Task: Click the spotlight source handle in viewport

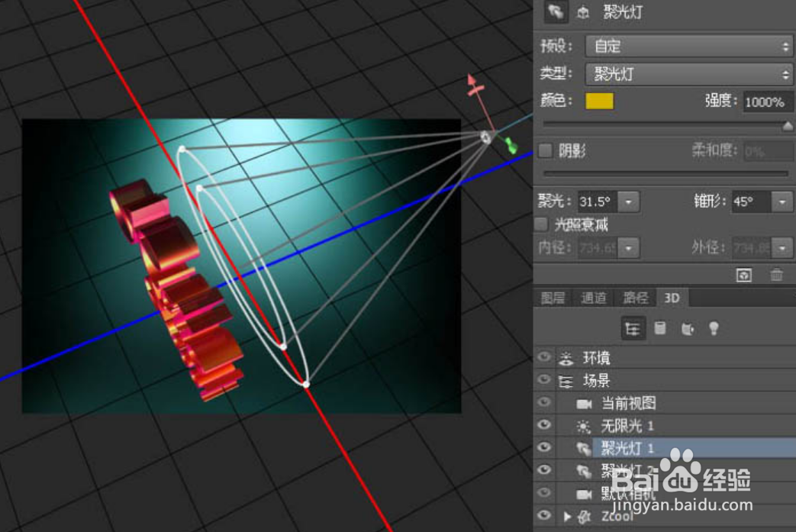Action: 486,137
